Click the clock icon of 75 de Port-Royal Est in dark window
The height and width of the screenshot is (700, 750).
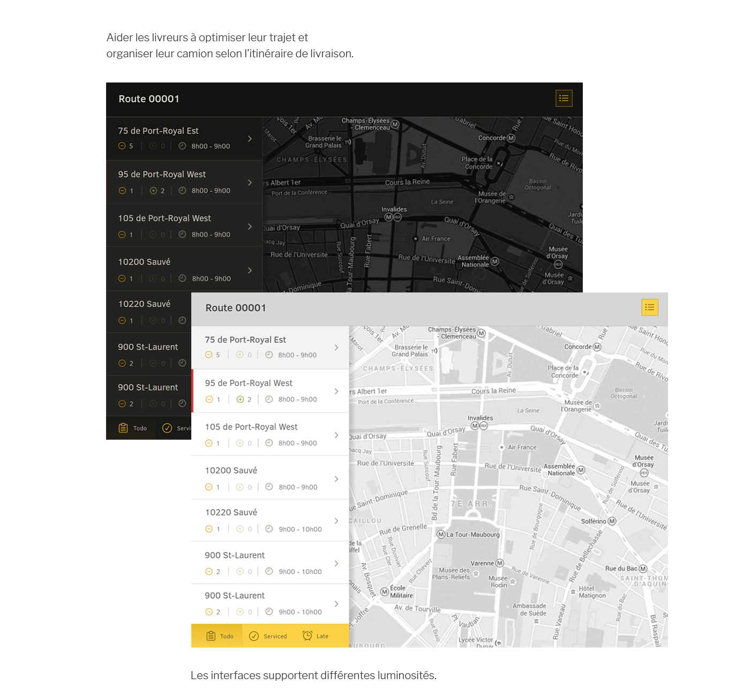(x=182, y=146)
